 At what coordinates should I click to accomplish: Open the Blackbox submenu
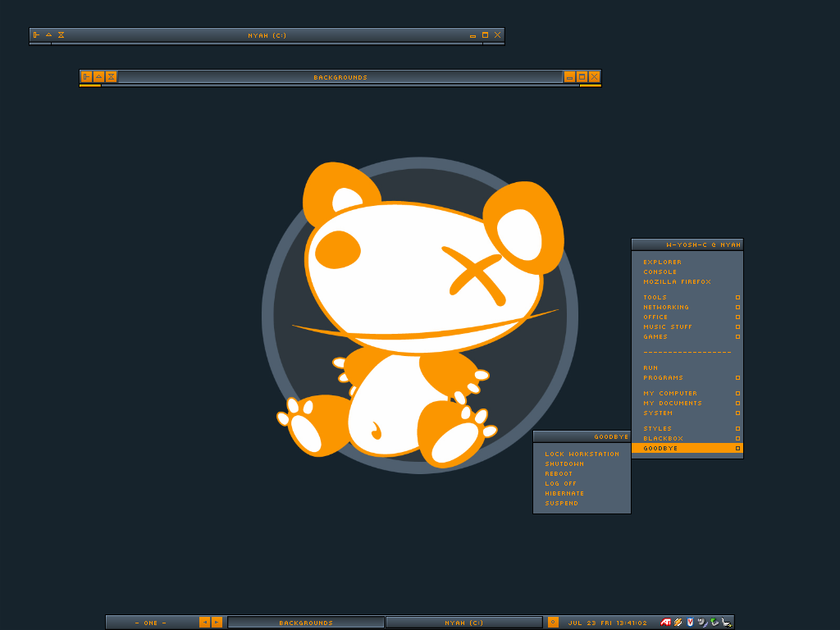[x=687, y=438]
